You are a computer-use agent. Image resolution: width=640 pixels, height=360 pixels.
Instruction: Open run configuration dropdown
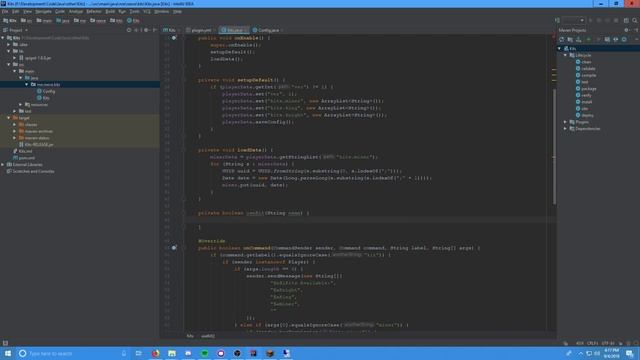tap(573, 20)
